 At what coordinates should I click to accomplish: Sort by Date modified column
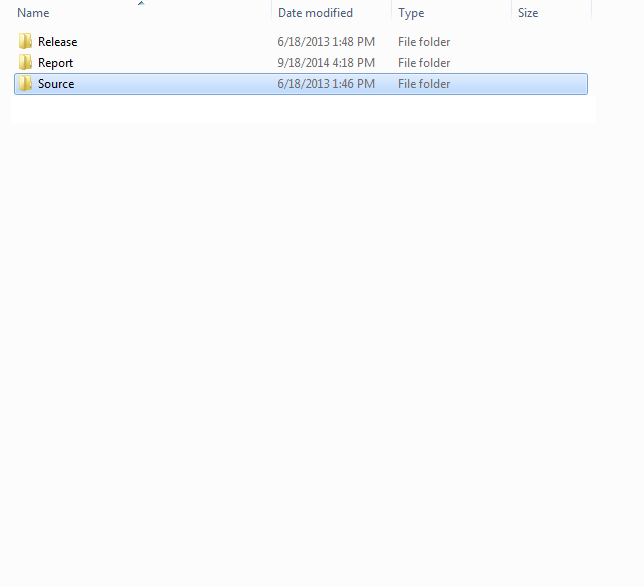tap(315, 13)
